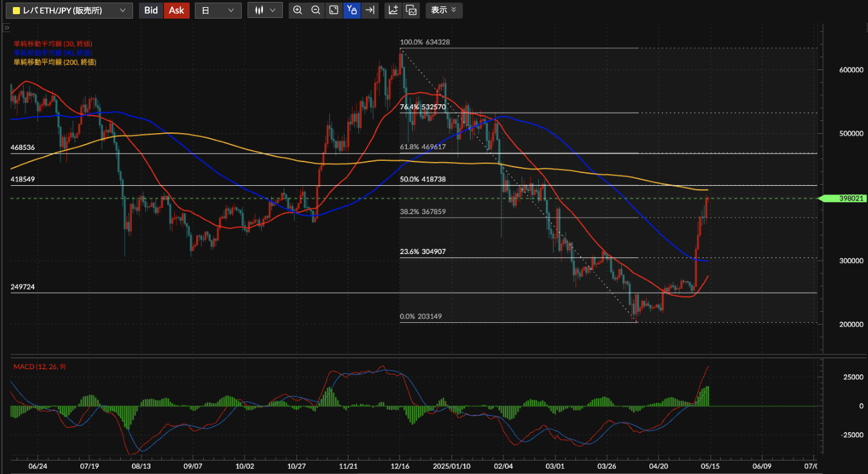Viewport: 868px width, 474px height.
Task: Click the 2025/01/10 date axis label
Action: (x=451, y=466)
